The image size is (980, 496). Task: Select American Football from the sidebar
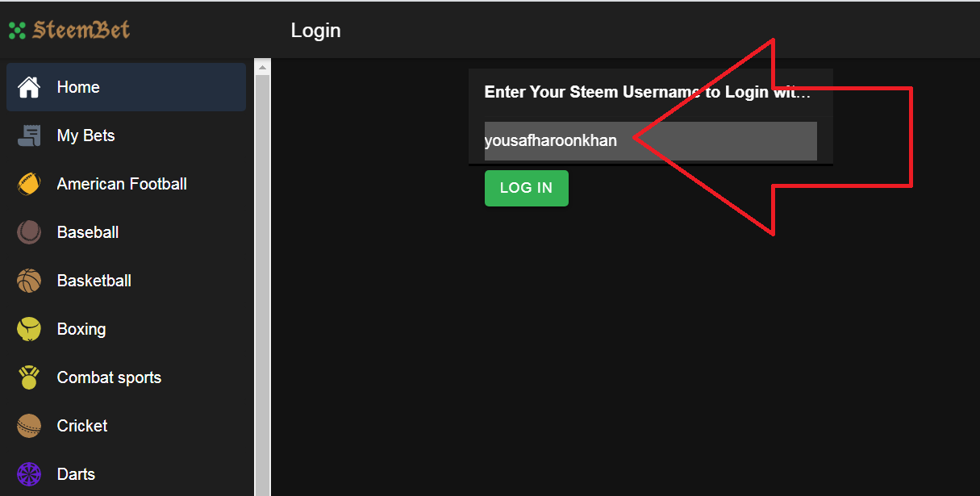coord(126,184)
